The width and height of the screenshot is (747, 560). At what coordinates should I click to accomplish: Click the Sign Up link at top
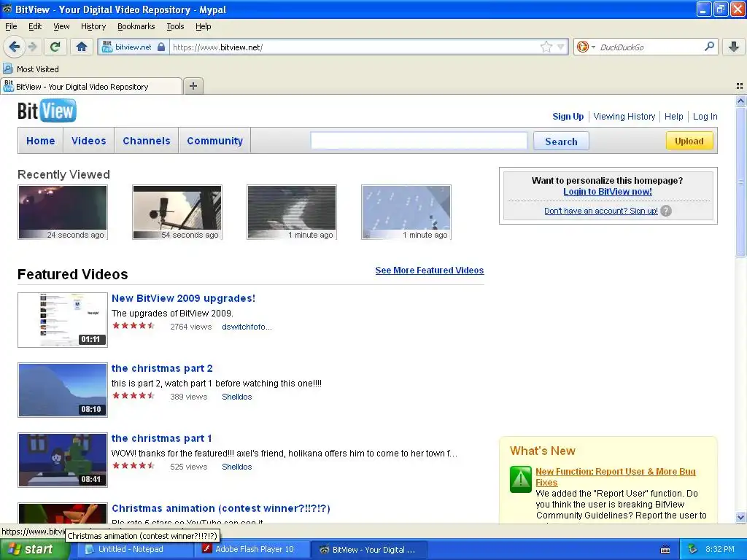pyautogui.click(x=568, y=116)
